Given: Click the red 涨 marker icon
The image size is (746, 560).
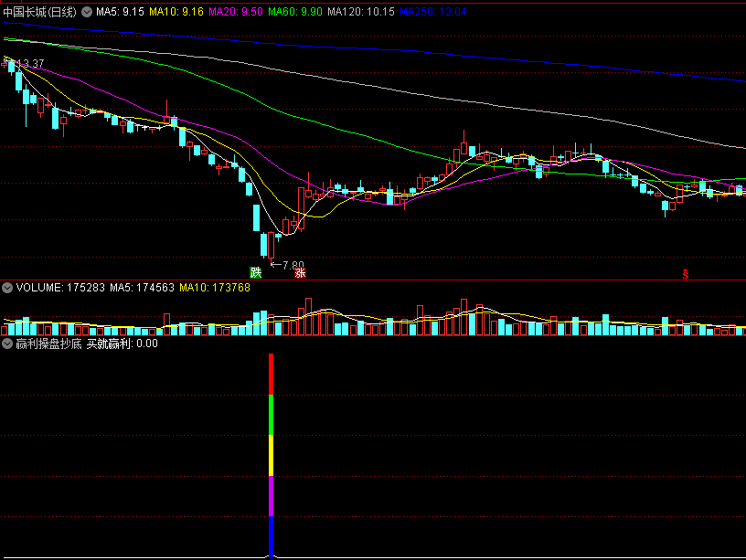Looking at the screenshot, I should [x=300, y=272].
